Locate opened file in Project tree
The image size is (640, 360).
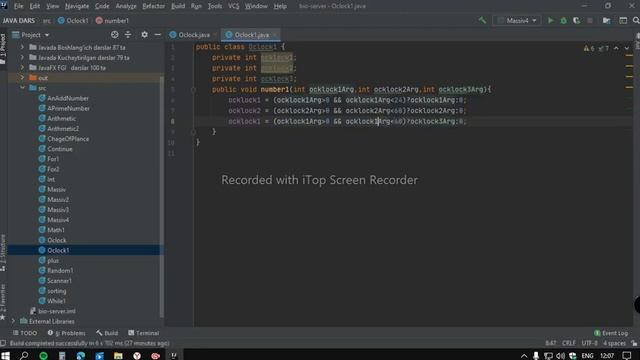point(115,35)
